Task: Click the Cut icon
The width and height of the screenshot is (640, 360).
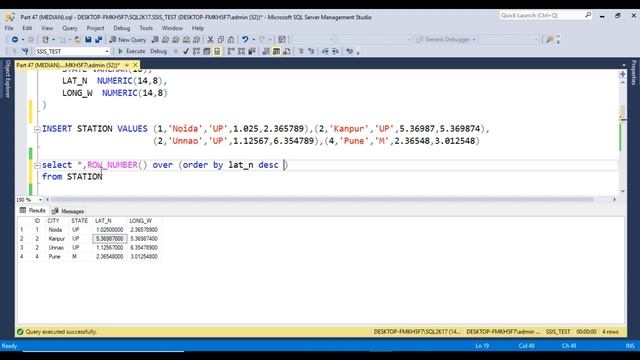Action: click(x=210, y=40)
